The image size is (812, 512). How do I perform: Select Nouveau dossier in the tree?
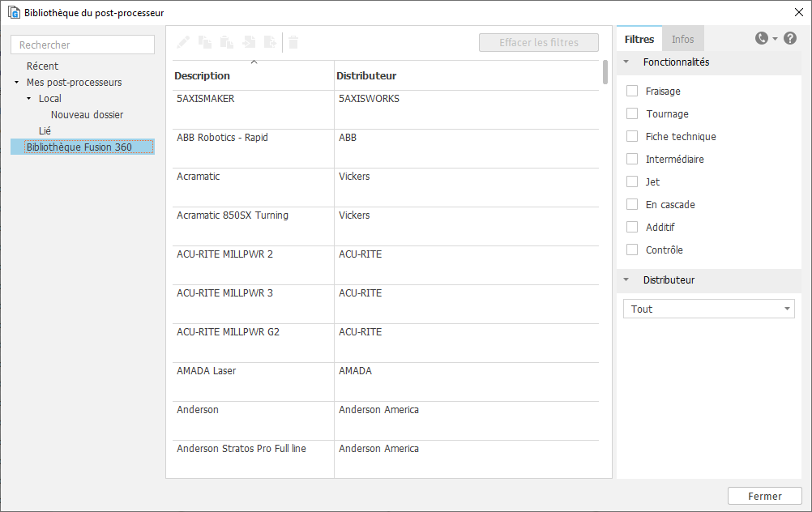pyautogui.click(x=87, y=115)
